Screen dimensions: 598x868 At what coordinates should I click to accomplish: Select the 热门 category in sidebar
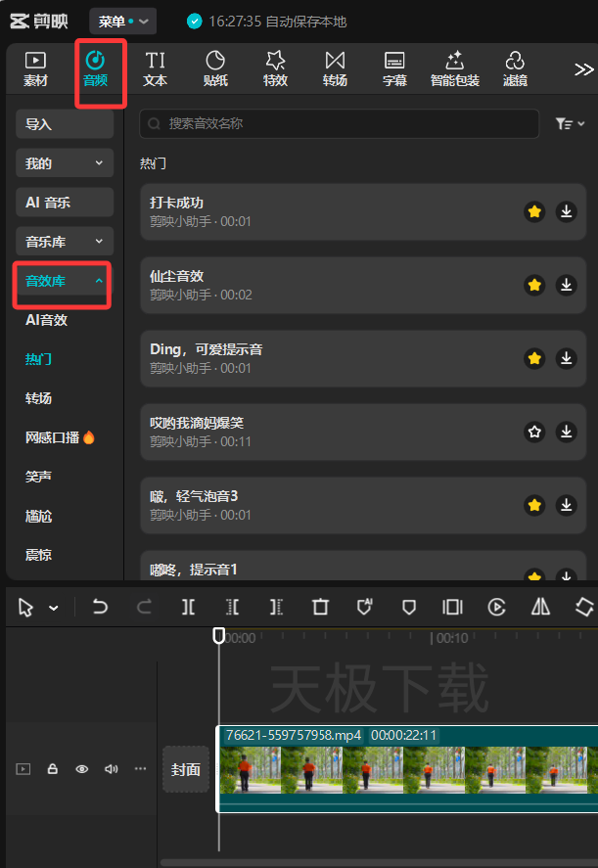[38, 359]
